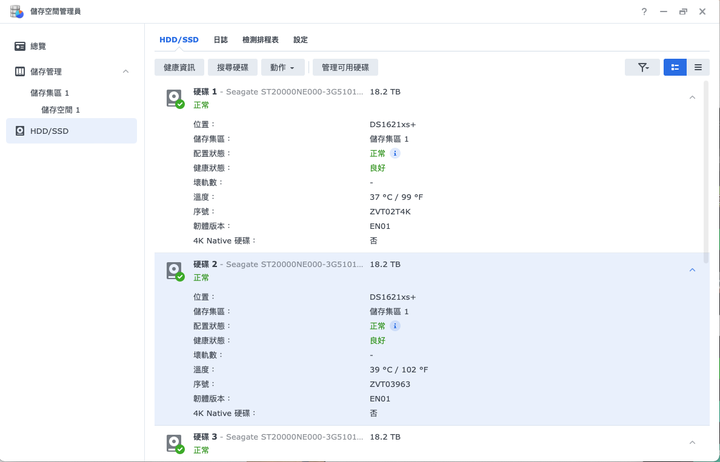Click 硬碟 2 capacity 18.2 TB
Image resolution: width=720 pixels, height=462 pixels.
click(385, 265)
